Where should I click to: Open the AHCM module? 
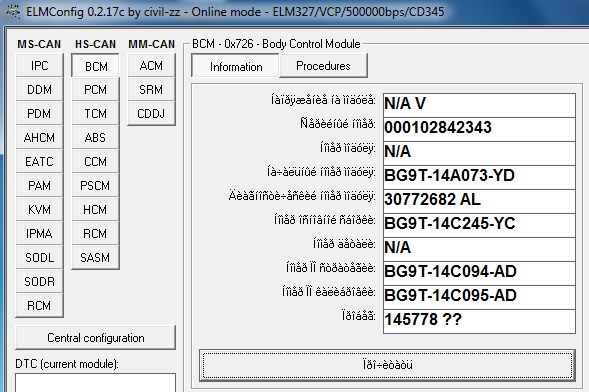39,138
